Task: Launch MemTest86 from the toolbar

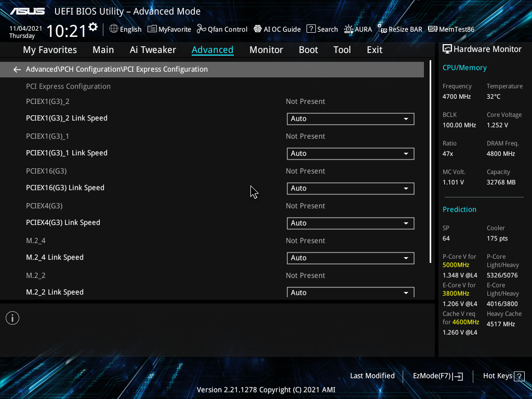Action: (451, 29)
